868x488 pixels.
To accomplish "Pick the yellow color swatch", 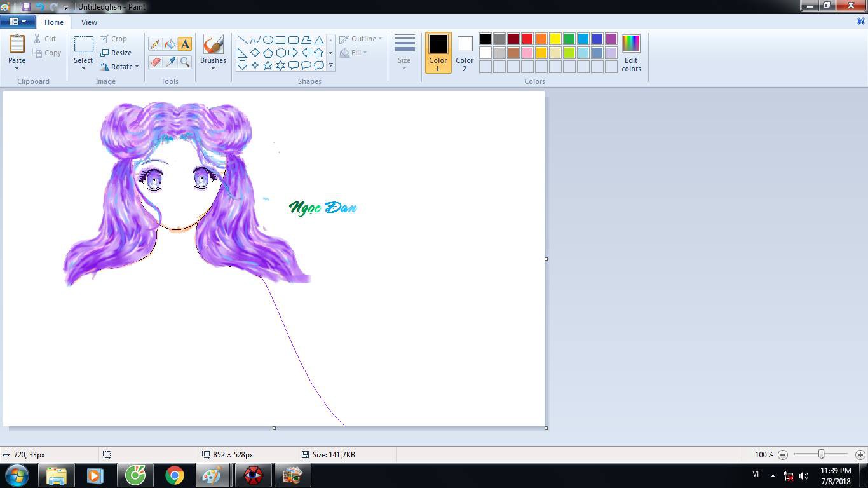I will pos(555,39).
